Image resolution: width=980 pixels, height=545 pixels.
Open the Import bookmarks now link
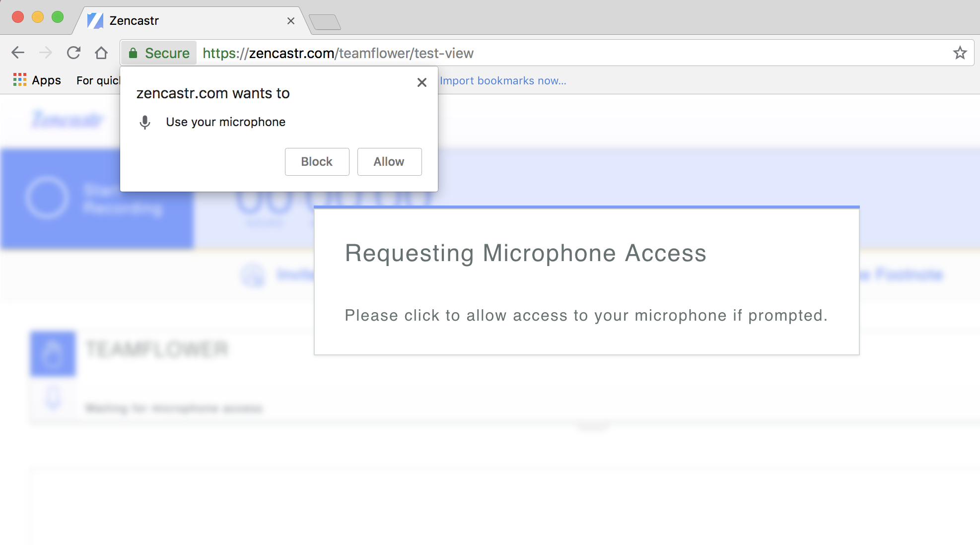pyautogui.click(x=503, y=80)
